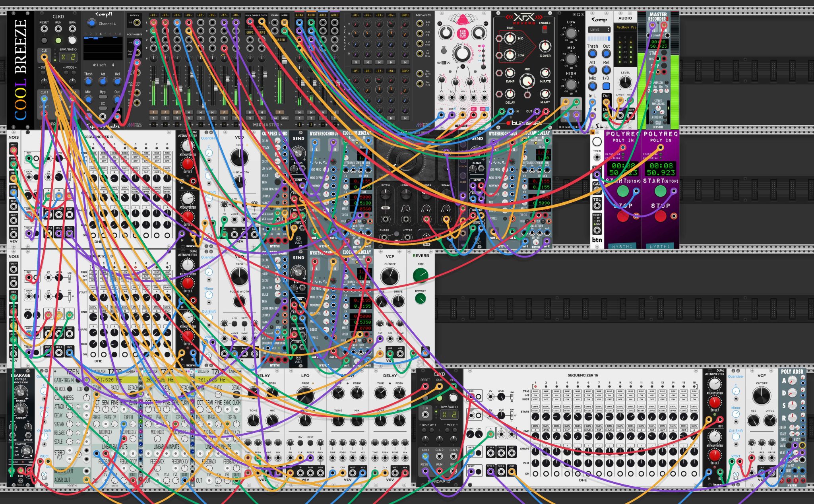
Task: Click red STOP on PolyRec beside btn module
Action: tap(623, 216)
